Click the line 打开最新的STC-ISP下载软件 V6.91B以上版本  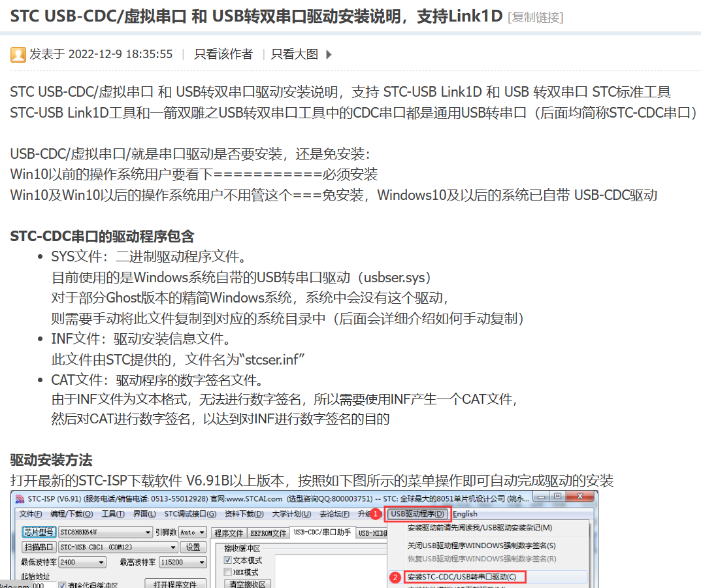[x=312, y=480]
